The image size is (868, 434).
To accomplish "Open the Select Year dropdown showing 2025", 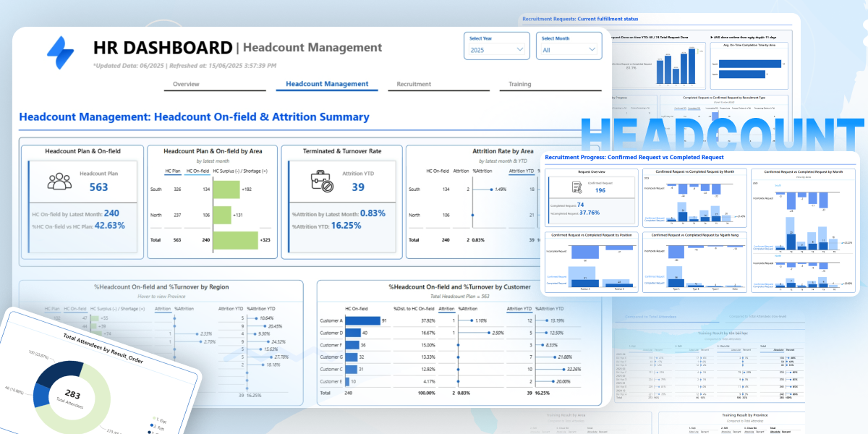I will 497,49.
